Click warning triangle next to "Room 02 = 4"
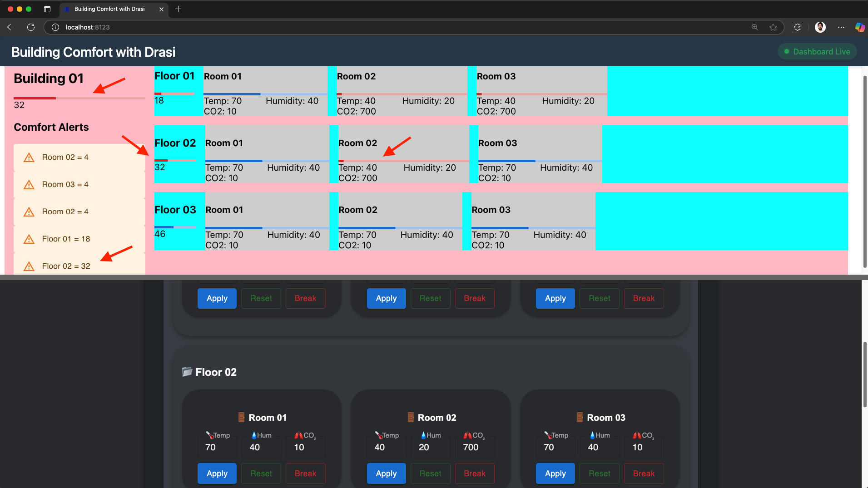The width and height of the screenshot is (868, 488). (29, 158)
